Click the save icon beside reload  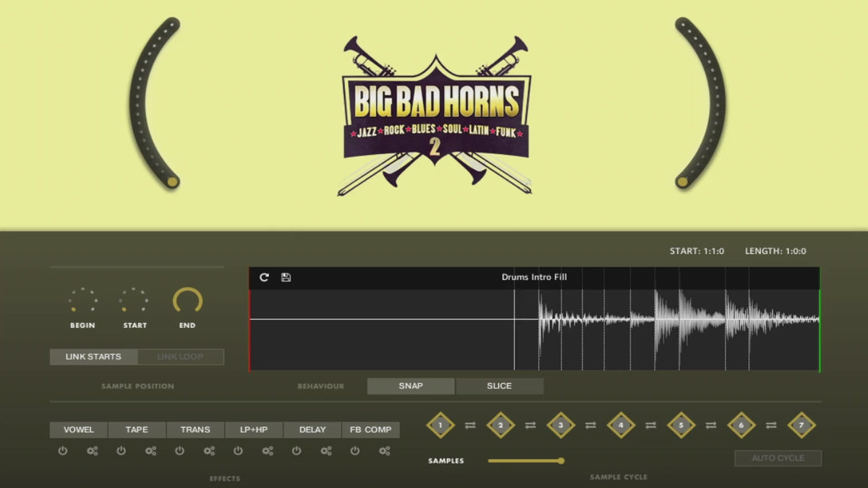point(286,278)
